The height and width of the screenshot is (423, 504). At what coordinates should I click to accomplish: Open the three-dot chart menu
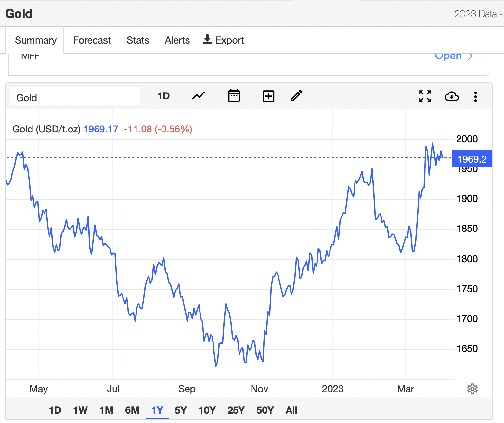pos(475,96)
